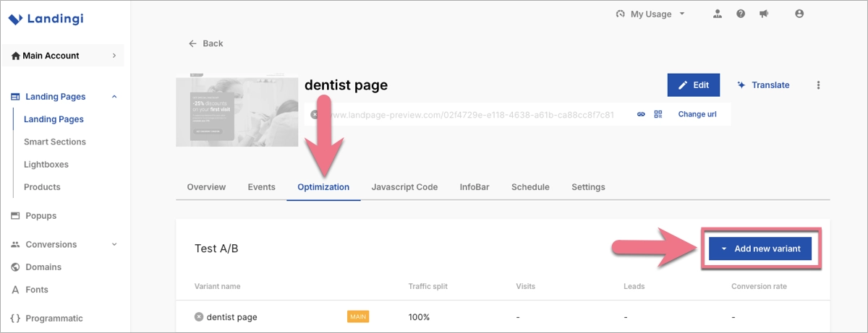Click the Edit button
Viewport: 868px width, 333px height.
694,85
